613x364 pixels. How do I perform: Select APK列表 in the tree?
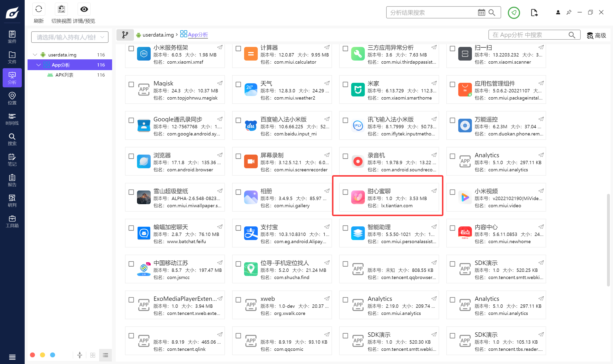click(64, 75)
